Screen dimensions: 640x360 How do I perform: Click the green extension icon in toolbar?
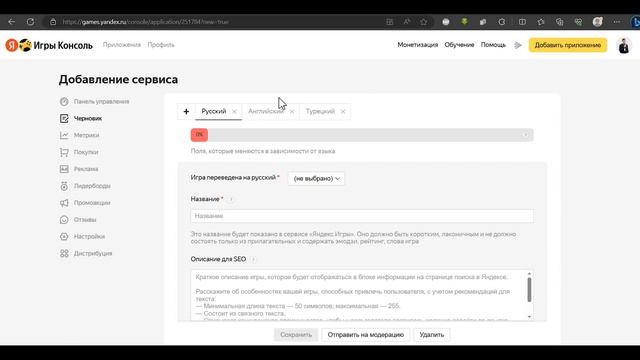click(464, 22)
